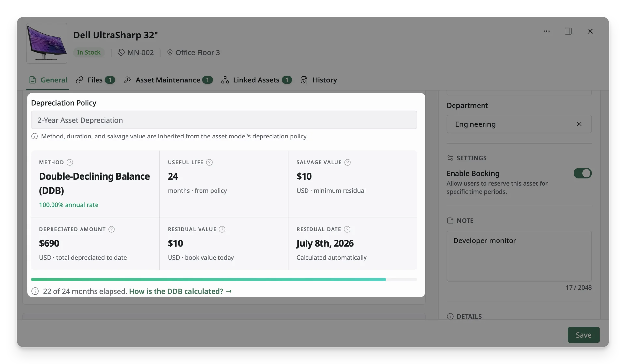Click the 'Office Floor 3' location text
Screen dimensions: 626x364
click(x=198, y=52)
